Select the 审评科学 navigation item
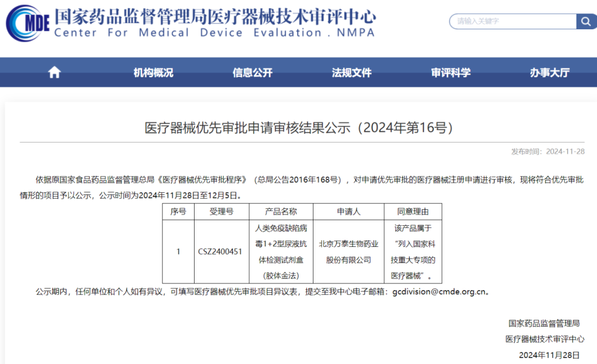597x364 pixels. click(x=451, y=72)
